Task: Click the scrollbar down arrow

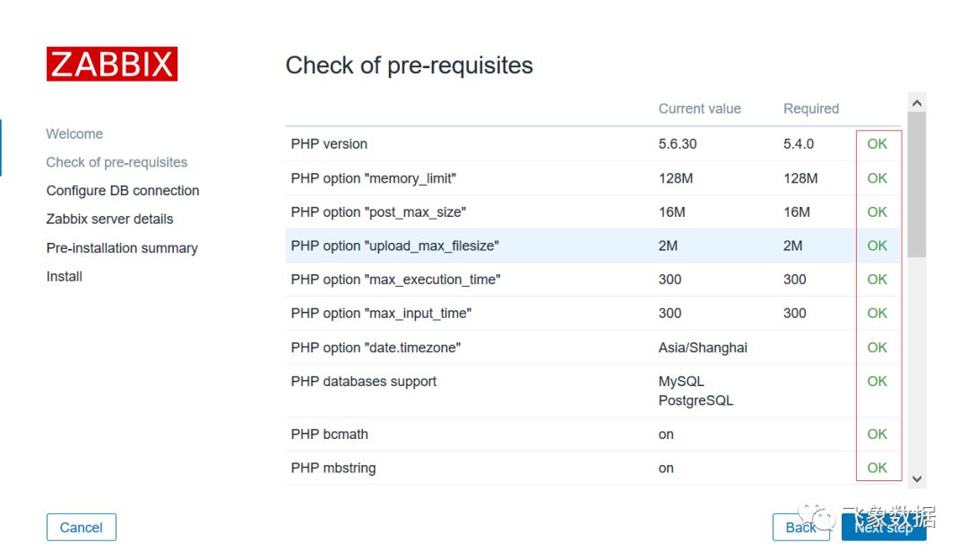Action: coord(917,478)
